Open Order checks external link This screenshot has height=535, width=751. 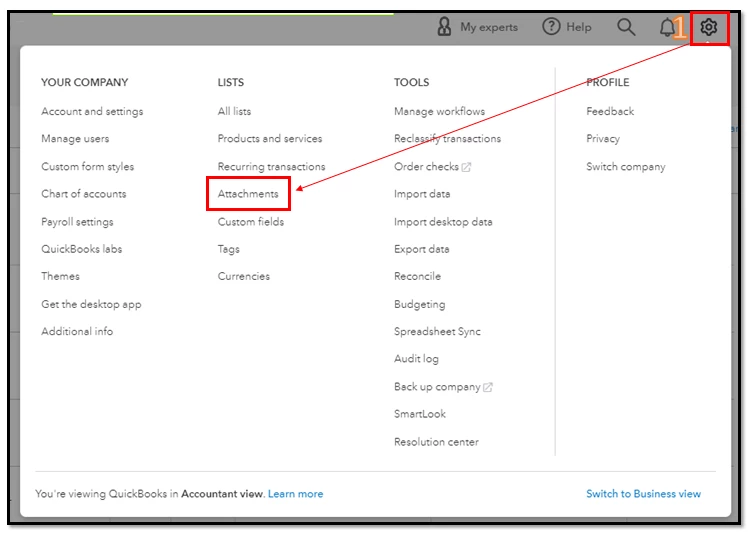[432, 167]
